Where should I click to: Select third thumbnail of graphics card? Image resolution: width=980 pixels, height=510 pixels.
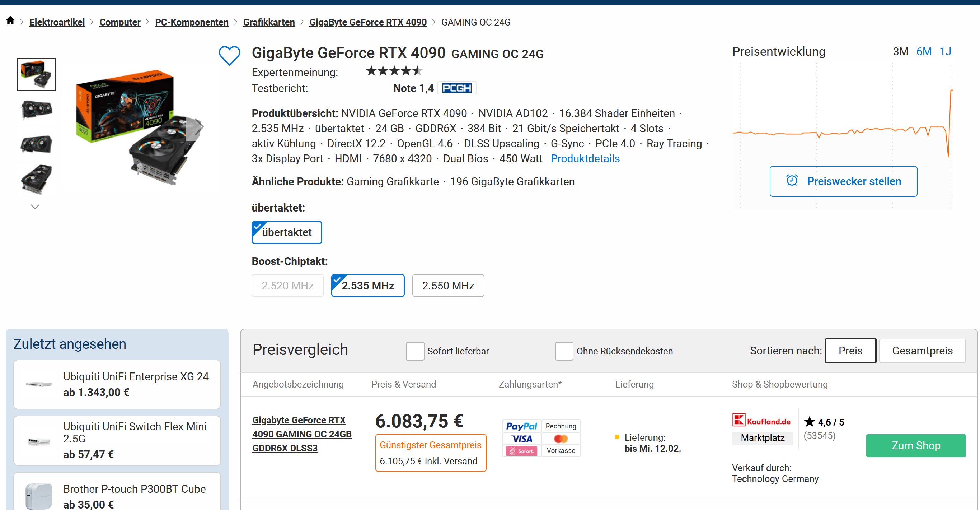tap(36, 144)
